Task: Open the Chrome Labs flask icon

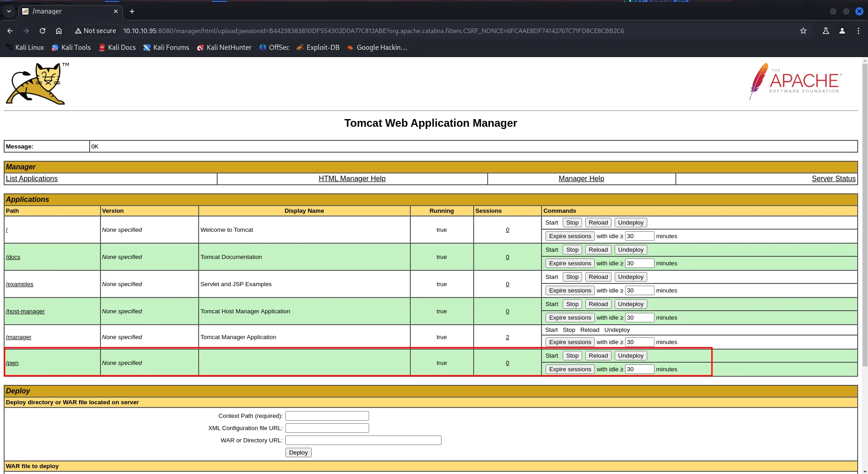Action: (826, 31)
